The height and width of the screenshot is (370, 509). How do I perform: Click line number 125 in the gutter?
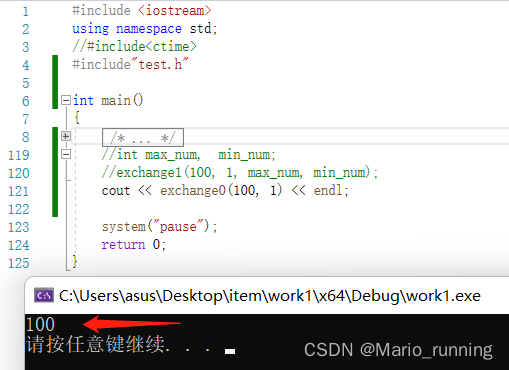point(19,263)
